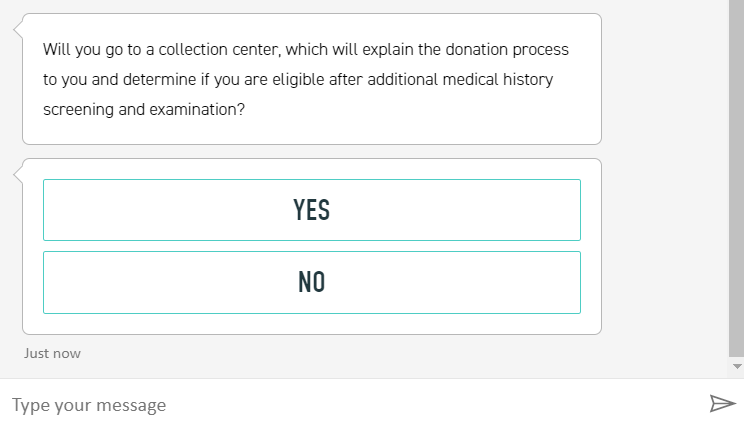744x424 pixels.
Task: Send the message with the arrow icon
Action: [x=722, y=403]
